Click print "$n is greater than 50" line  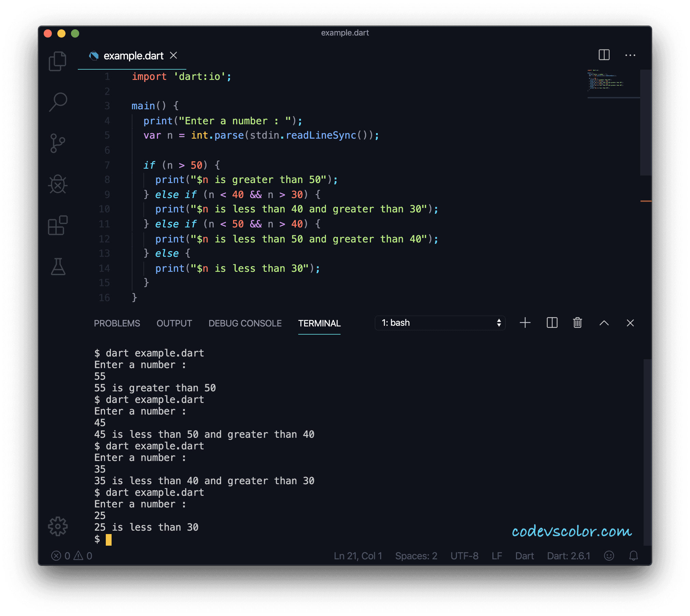[x=246, y=180]
